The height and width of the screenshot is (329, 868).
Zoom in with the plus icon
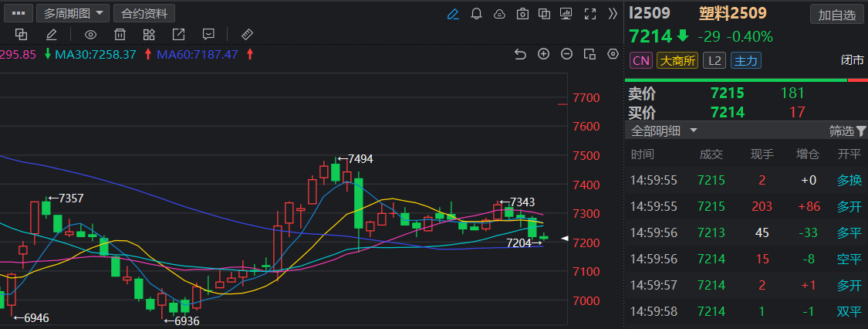coord(544,54)
